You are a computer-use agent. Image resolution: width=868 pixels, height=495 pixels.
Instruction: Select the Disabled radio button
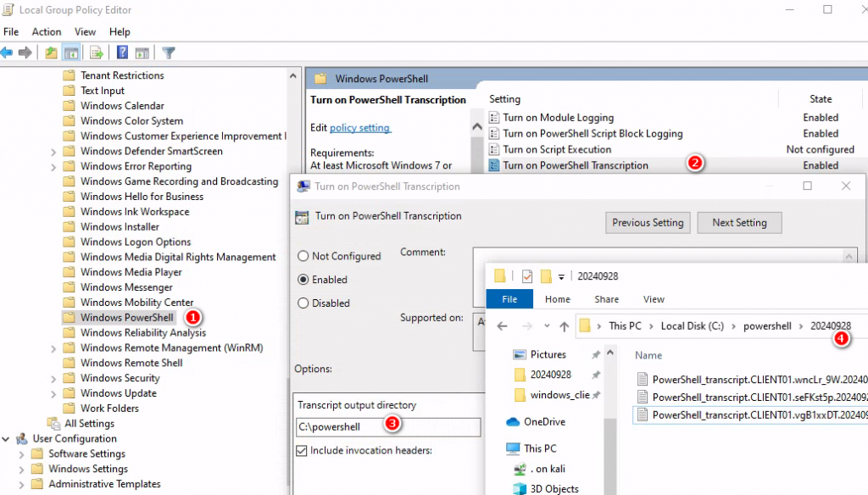pyautogui.click(x=303, y=303)
